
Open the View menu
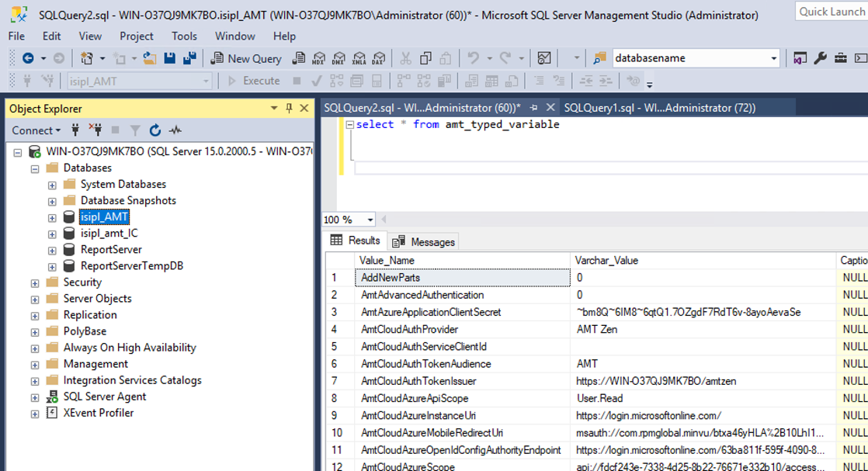[x=90, y=36]
